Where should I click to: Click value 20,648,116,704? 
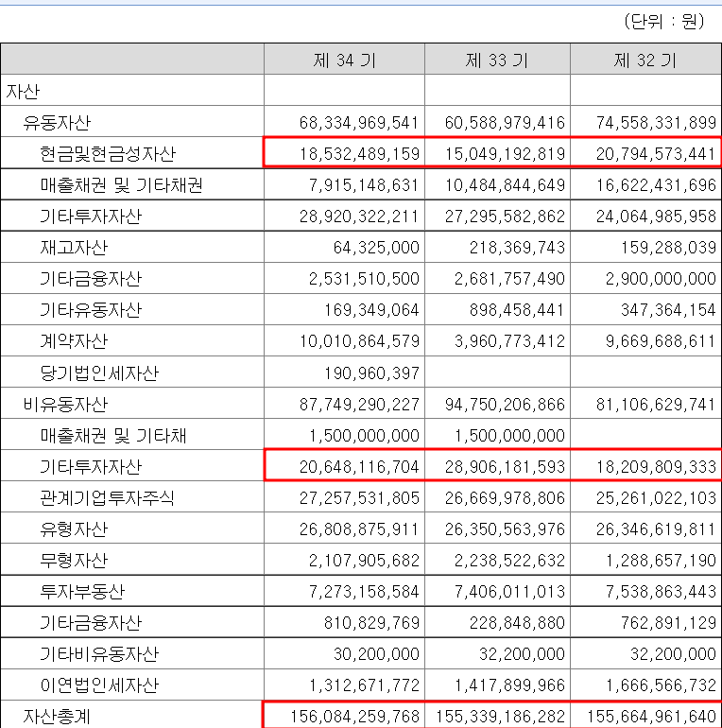tap(359, 467)
